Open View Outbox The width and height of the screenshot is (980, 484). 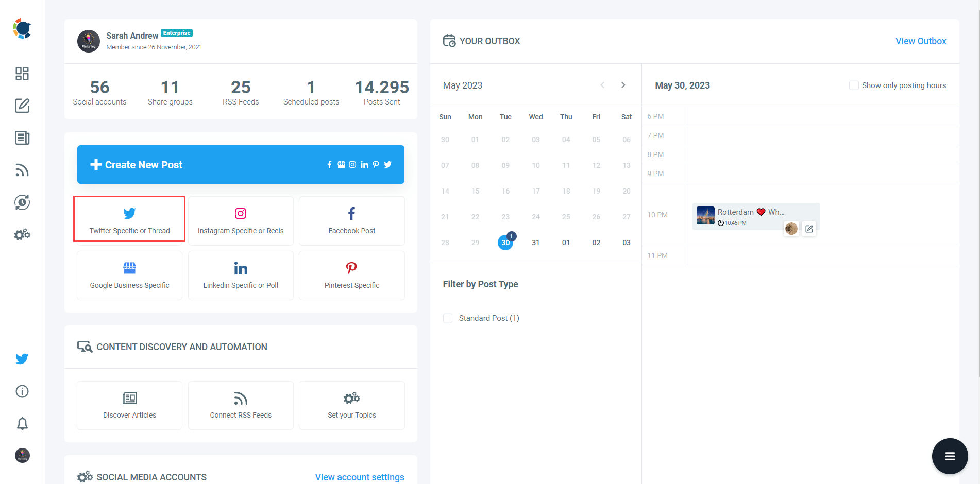click(921, 41)
